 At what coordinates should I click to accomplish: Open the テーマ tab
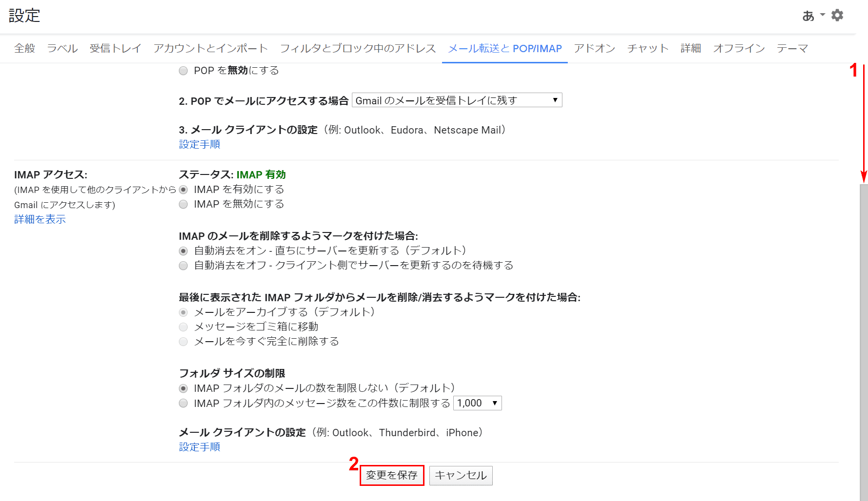tap(792, 48)
